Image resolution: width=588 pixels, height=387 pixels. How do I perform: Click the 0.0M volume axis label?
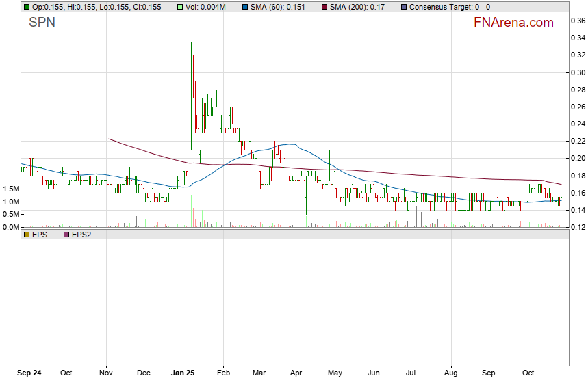10,226
